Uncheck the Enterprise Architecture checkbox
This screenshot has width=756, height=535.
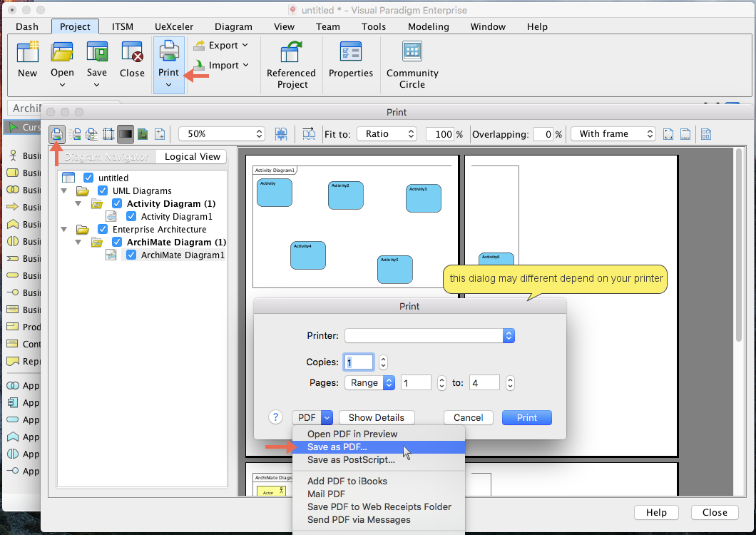tap(103, 229)
